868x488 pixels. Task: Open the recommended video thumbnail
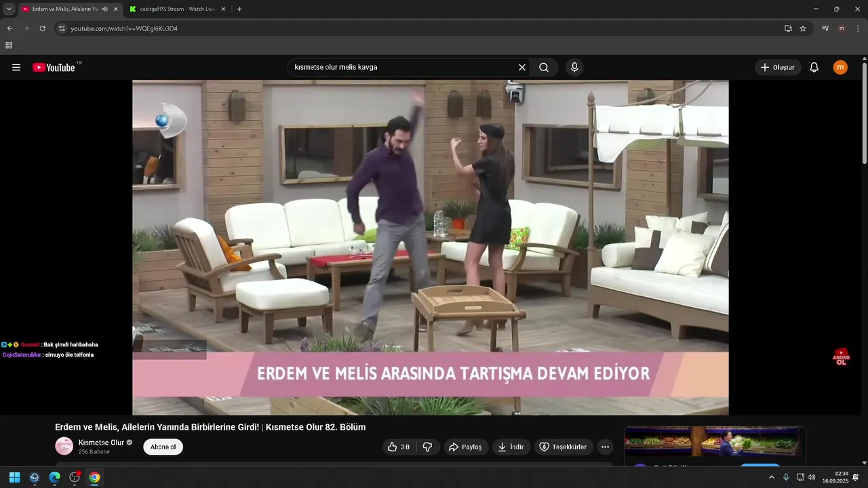(x=715, y=441)
